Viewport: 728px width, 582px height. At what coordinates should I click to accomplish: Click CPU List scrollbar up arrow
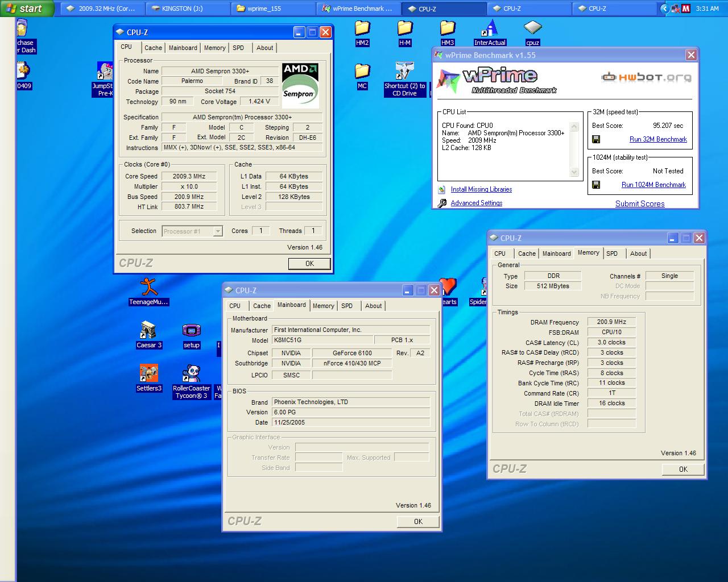[x=574, y=127]
